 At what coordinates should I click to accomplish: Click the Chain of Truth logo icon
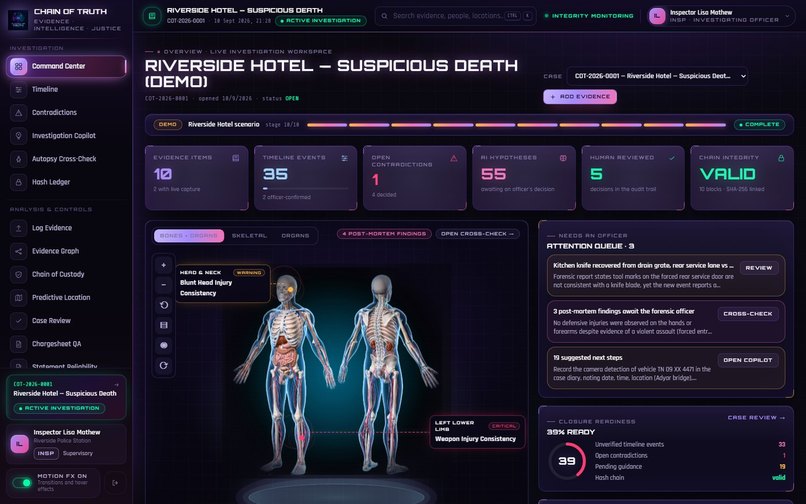point(18,20)
